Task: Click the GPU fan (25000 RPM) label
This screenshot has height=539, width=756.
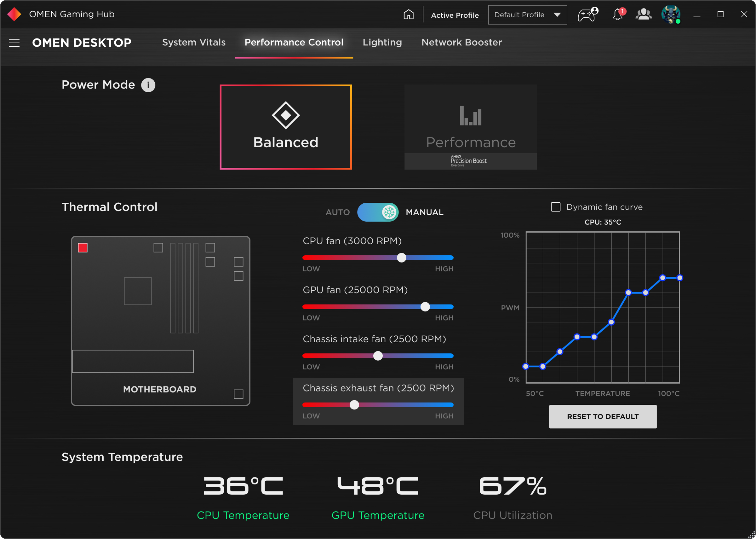Action: tap(355, 290)
